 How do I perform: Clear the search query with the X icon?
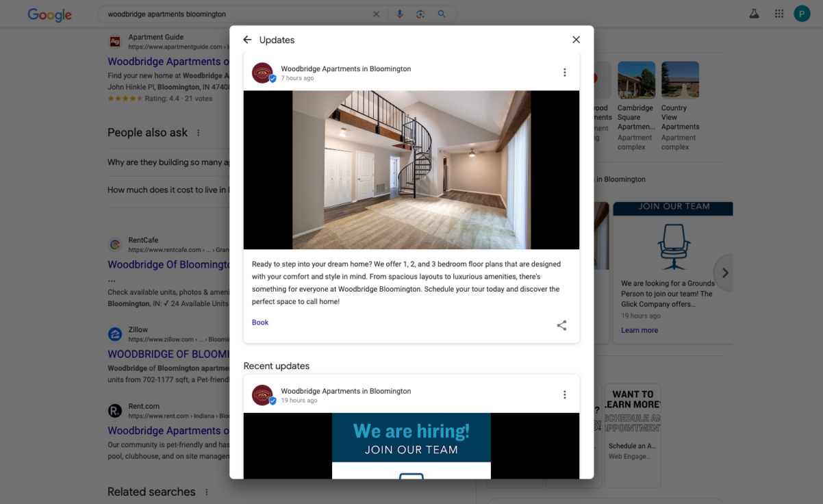[376, 13]
